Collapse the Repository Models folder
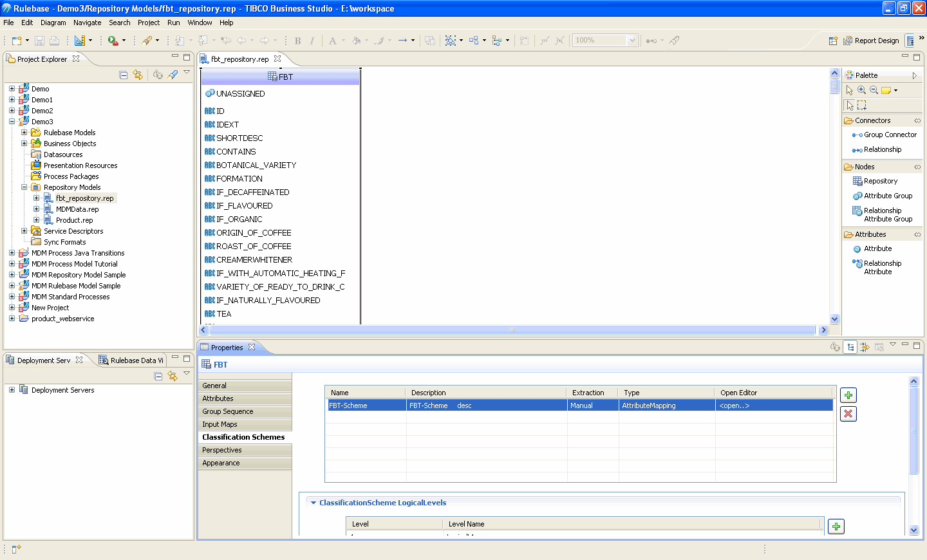The width and height of the screenshot is (927, 560). pos(24,187)
